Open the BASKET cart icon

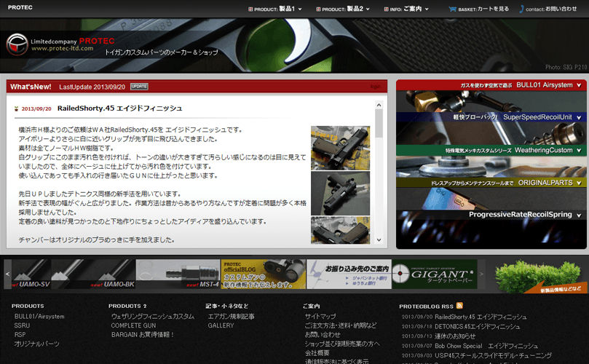coord(452,9)
